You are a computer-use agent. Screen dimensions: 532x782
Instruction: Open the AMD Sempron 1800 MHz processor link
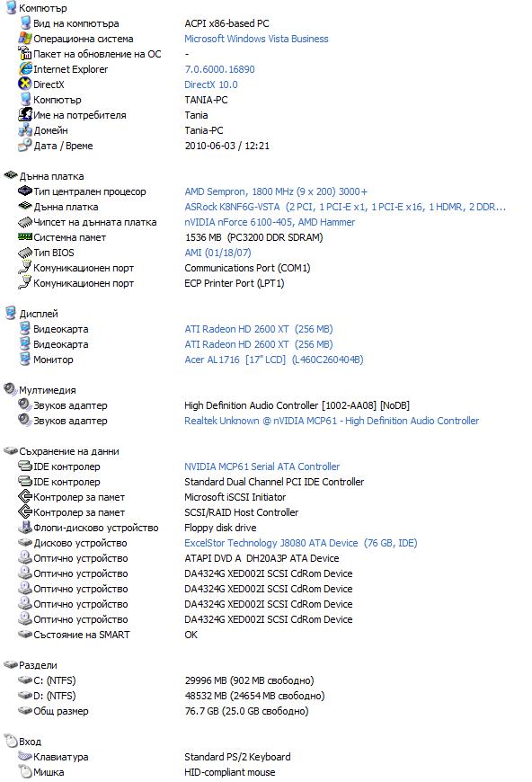pyautogui.click(x=276, y=191)
